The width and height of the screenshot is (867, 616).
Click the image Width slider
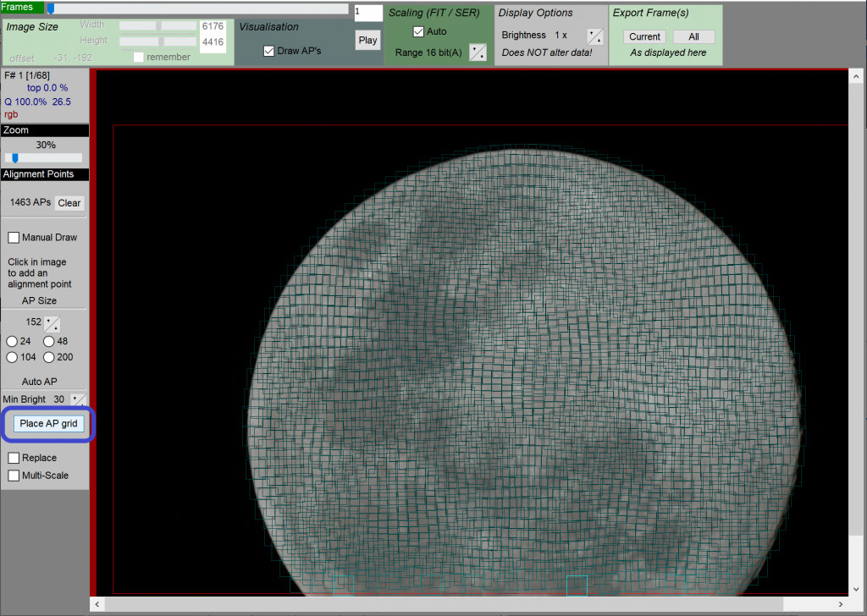(158, 26)
